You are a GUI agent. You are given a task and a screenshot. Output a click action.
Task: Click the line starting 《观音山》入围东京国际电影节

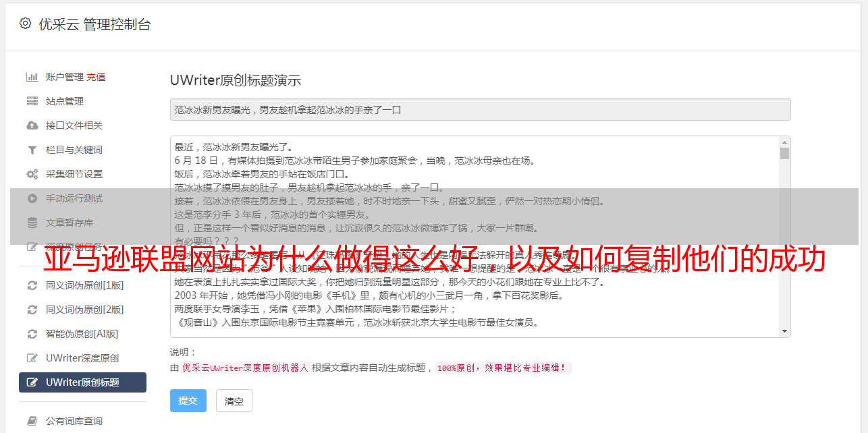pos(356,322)
